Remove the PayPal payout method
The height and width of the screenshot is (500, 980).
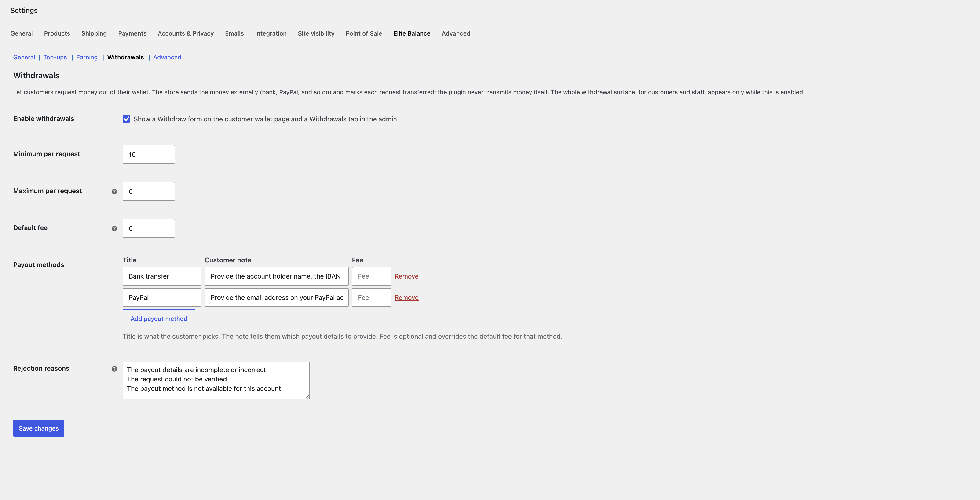coord(406,298)
